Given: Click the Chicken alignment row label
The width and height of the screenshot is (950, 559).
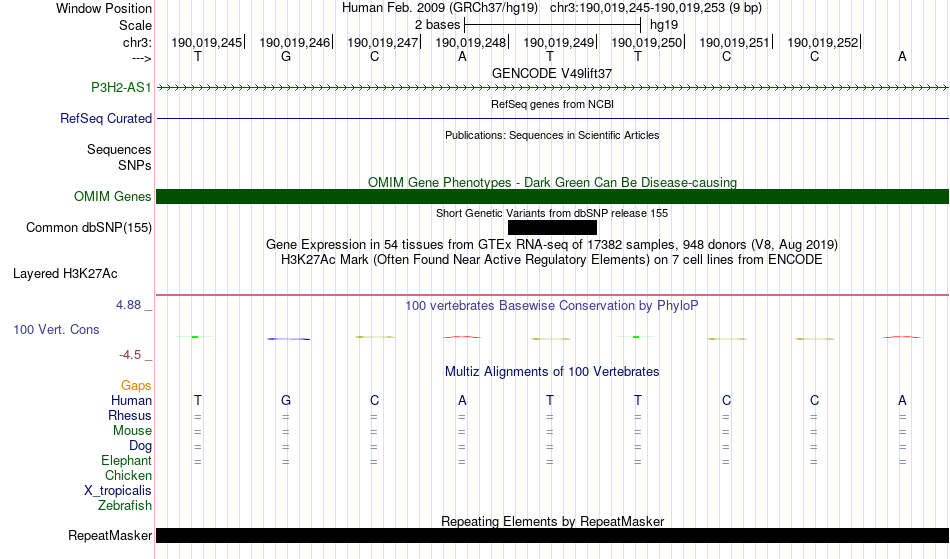Looking at the screenshot, I should [x=128, y=476].
